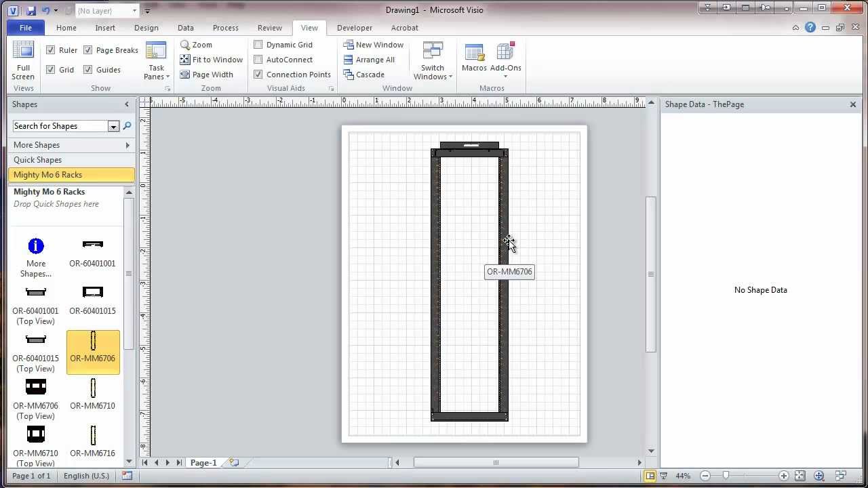The image size is (868, 488).
Task: Switch to the Design ribbon tab
Action: (146, 28)
